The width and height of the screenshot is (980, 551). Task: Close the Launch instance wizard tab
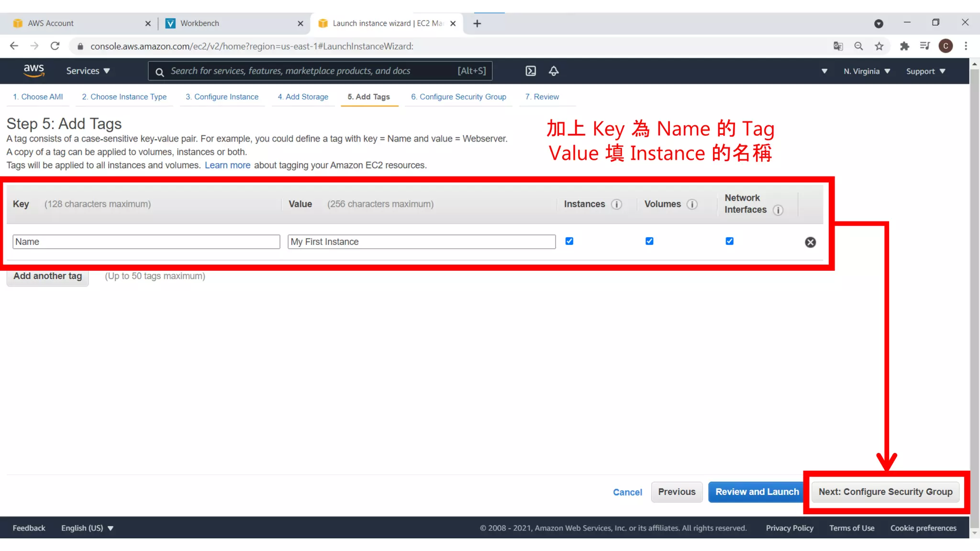(x=453, y=23)
